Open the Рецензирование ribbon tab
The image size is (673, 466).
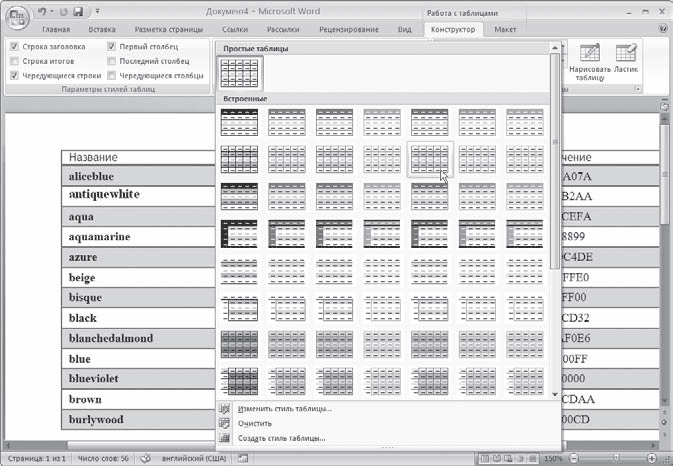coord(349,29)
